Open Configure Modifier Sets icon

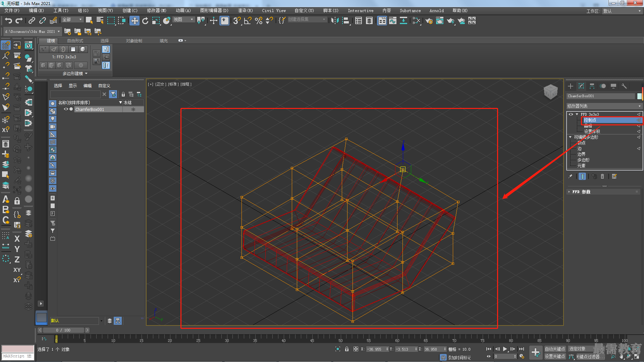coord(614,176)
